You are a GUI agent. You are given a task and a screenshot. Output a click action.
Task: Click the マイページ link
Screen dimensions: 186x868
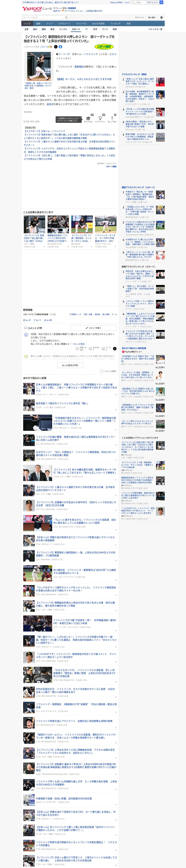tap(139, 18)
